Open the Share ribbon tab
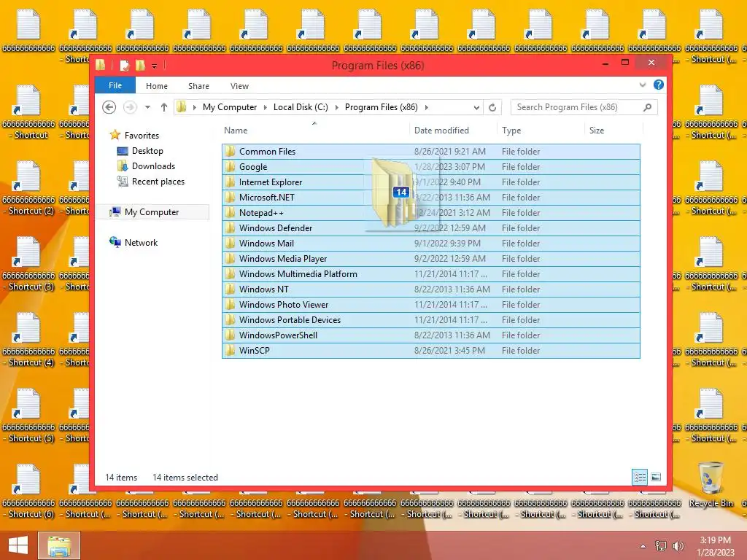Image resolution: width=747 pixels, height=560 pixels. (198, 86)
